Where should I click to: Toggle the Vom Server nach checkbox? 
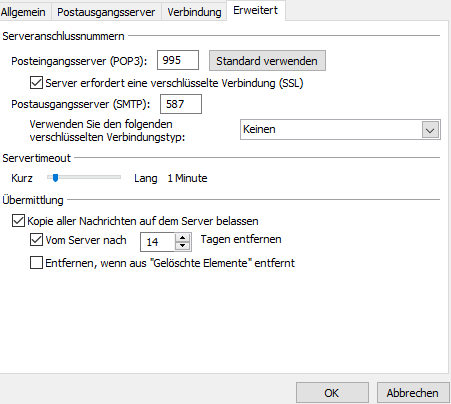coord(36,240)
